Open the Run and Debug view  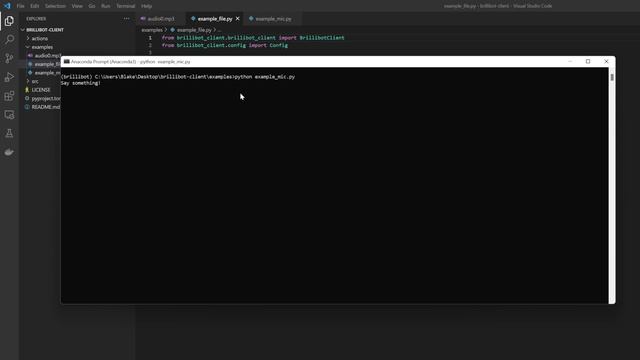click(x=9, y=77)
